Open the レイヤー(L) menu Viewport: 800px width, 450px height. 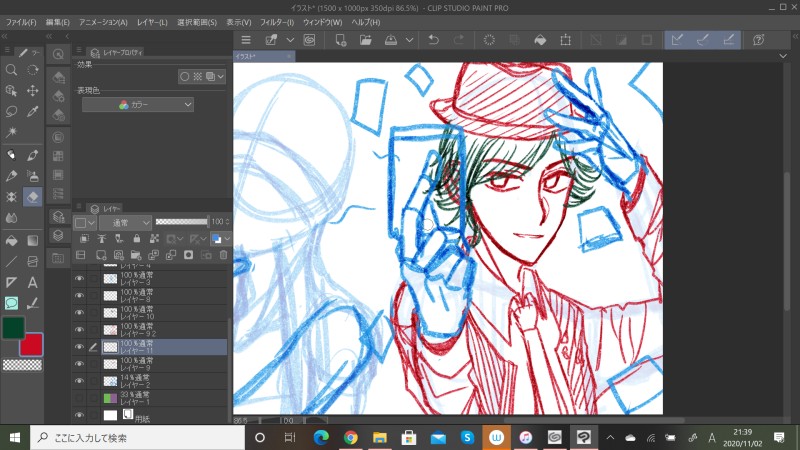[x=153, y=22]
